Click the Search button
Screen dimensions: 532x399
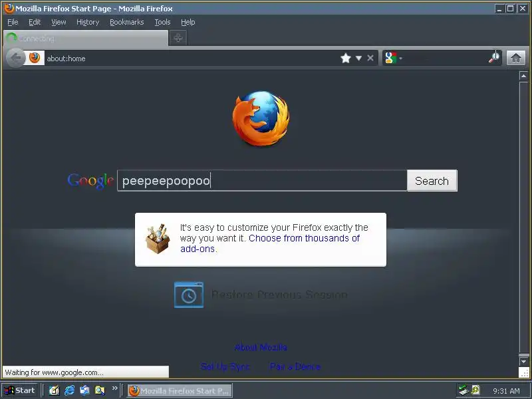(x=432, y=180)
